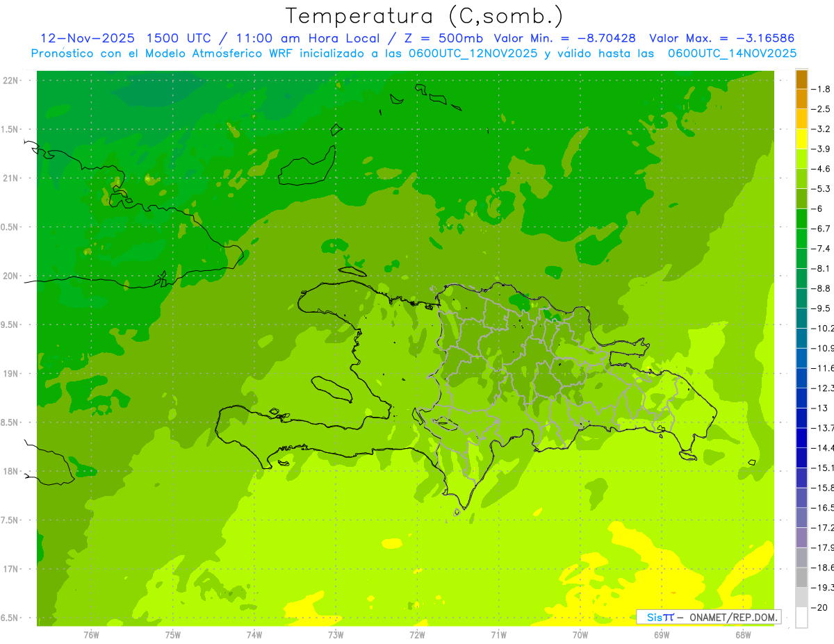Click the "72W" longitude label
Screen dimensions: 834x644
pyautogui.click(x=417, y=635)
